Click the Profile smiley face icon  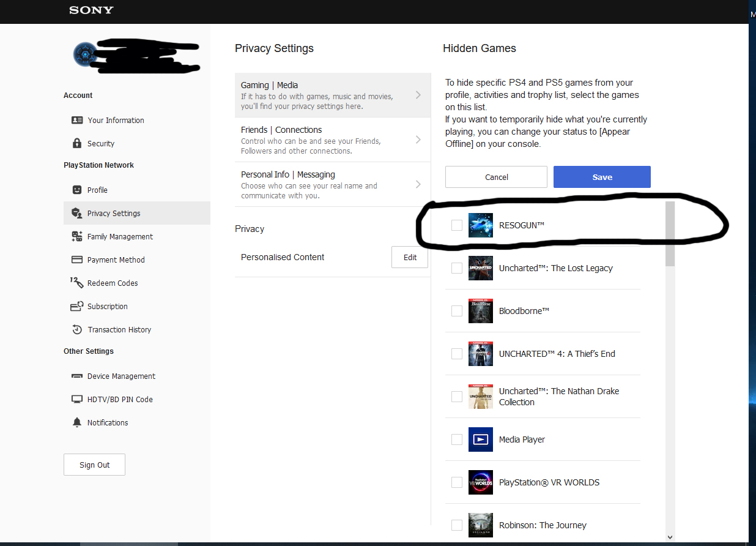77,190
